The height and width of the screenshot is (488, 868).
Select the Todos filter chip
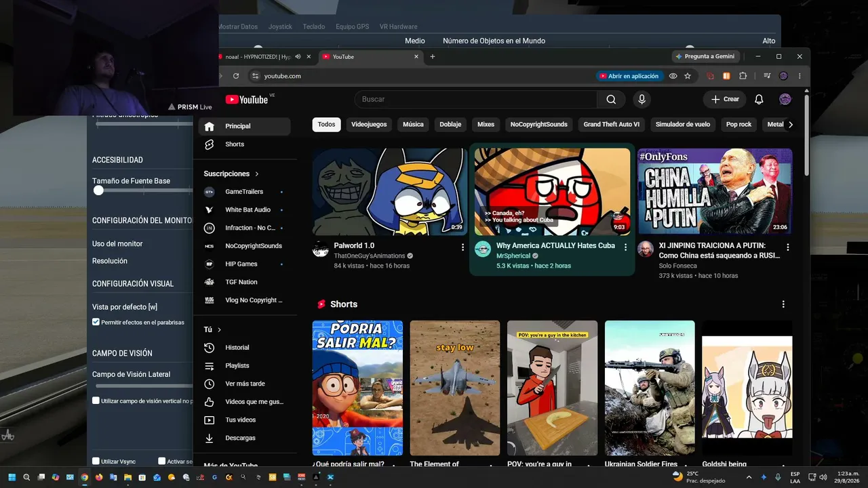(326, 125)
